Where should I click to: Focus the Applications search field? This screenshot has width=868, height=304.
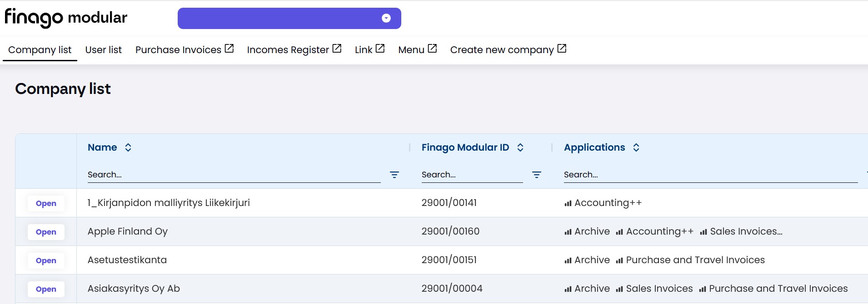pos(711,175)
